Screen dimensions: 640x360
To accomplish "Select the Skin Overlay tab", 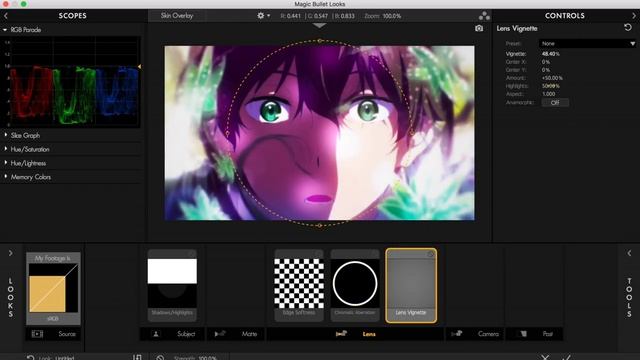I will 177,16.
